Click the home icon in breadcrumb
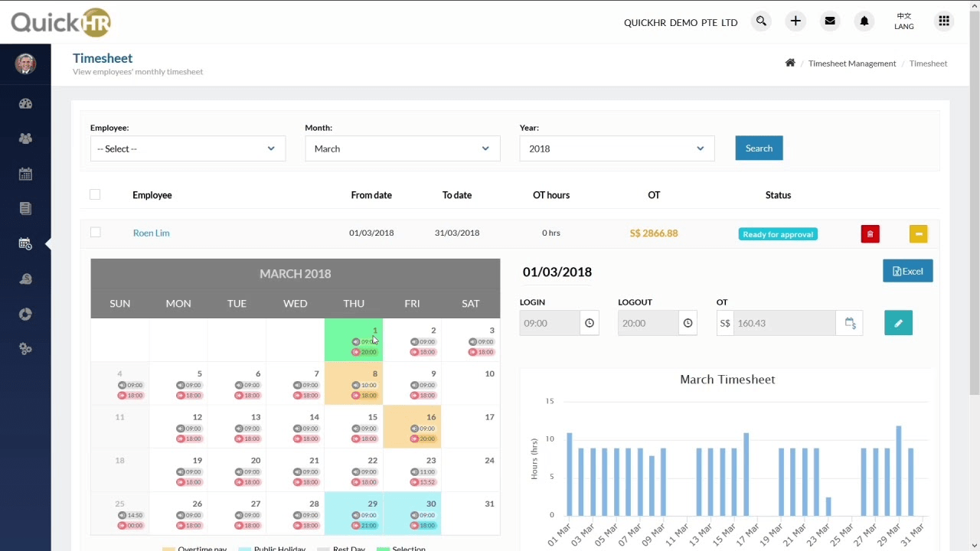The image size is (980, 551). (790, 63)
